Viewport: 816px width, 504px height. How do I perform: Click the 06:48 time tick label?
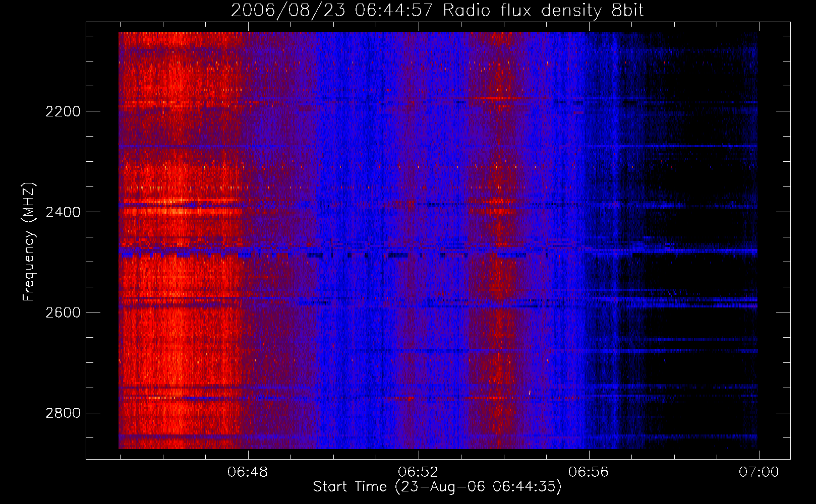pyautogui.click(x=248, y=472)
